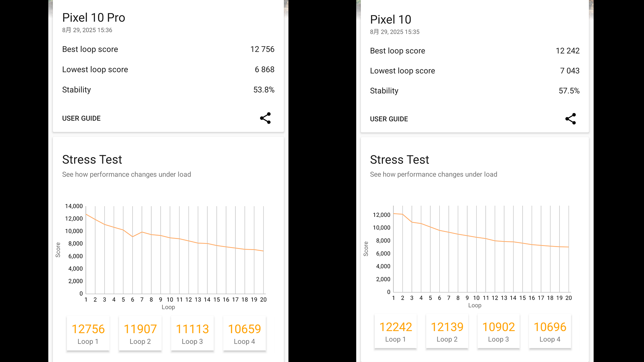Select Loop 2 card showing 12139

click(x=447, y=331)
